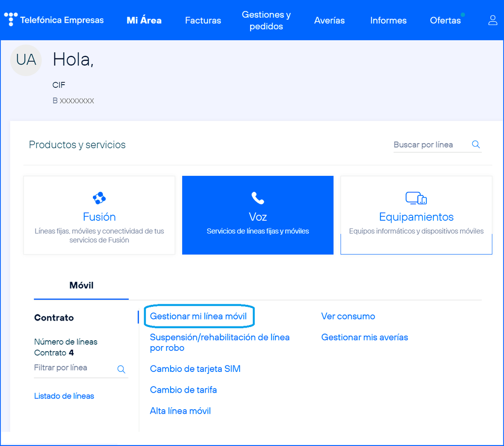This screenshot has width=504, height=446.
Task: Click the magnifier icon in Filtrar por línea
Action: pyautogui.click(x=121, y=369)
